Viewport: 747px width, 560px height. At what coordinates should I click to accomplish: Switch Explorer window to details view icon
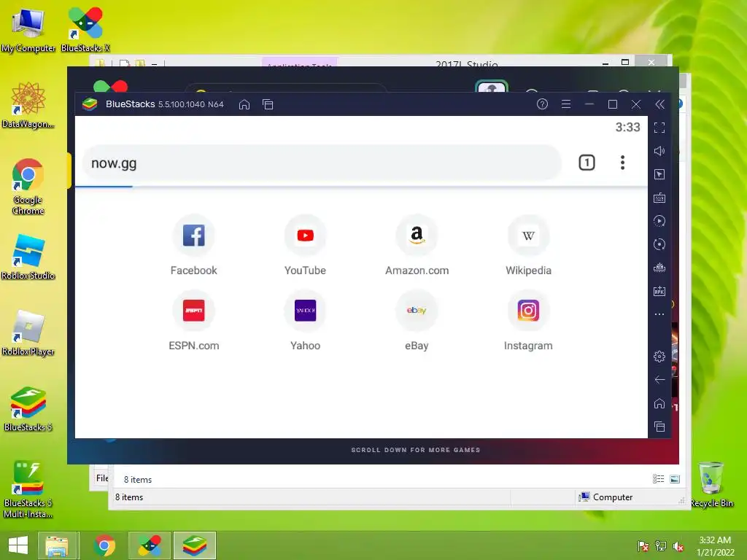pos(659,479)
